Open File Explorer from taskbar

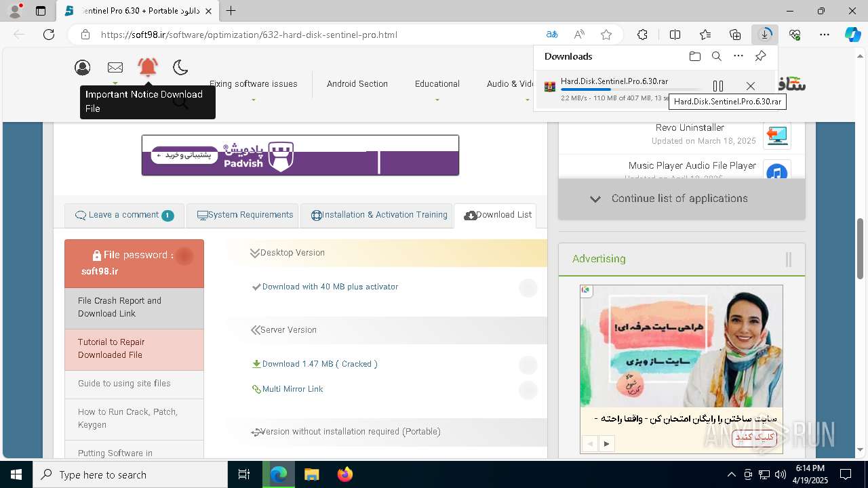311,474
